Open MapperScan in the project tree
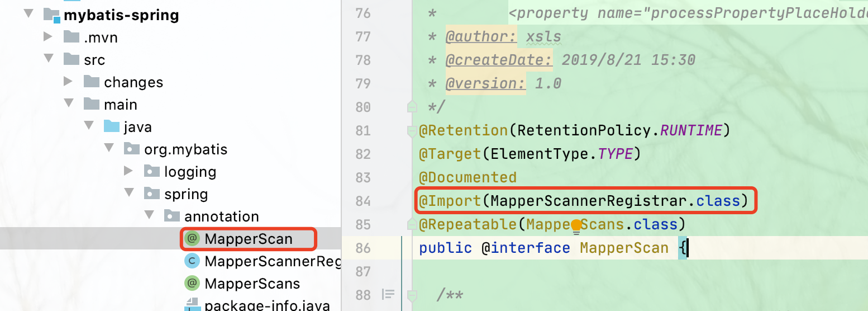The image size is (868, 311). tap(249, 239)
